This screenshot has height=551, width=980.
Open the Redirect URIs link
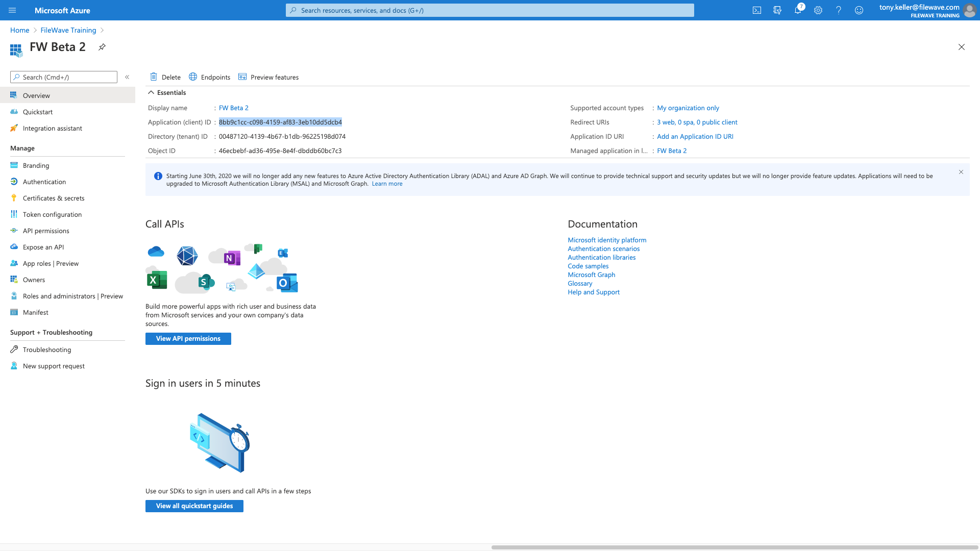tap(697, 122)
